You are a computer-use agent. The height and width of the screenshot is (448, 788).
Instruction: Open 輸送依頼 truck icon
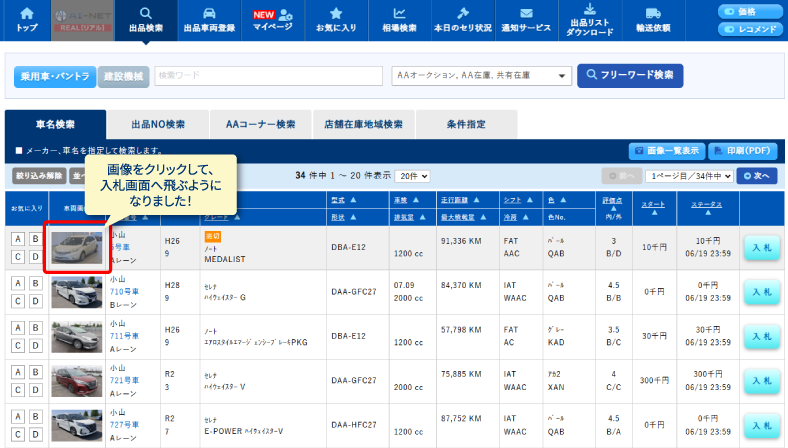pos(653,14)
